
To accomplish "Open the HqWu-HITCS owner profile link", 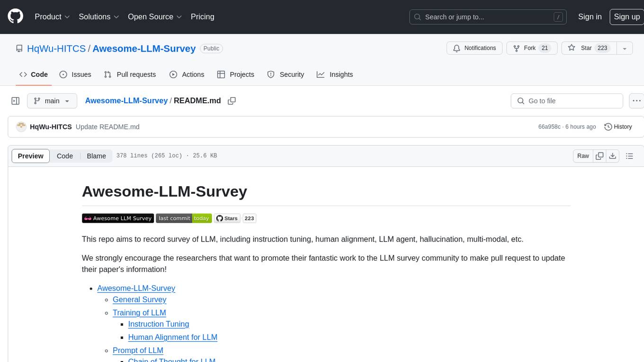I will click(56, 48).
